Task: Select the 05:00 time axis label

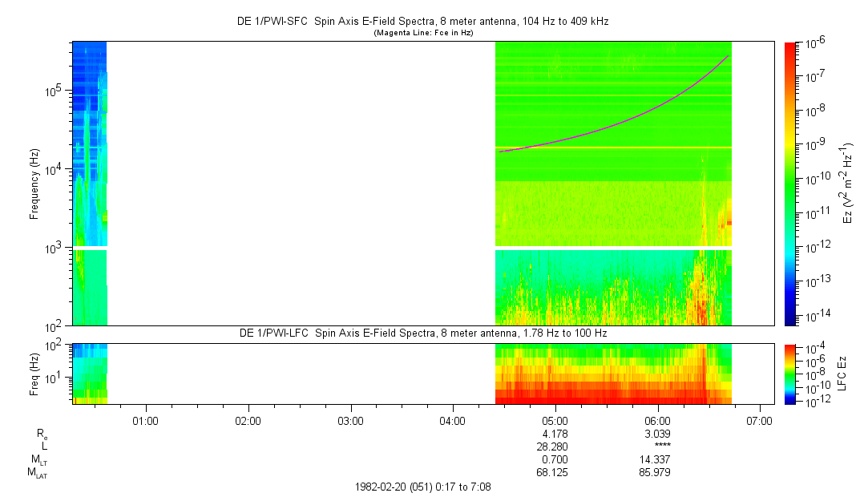Action: [x=555, y=420]
